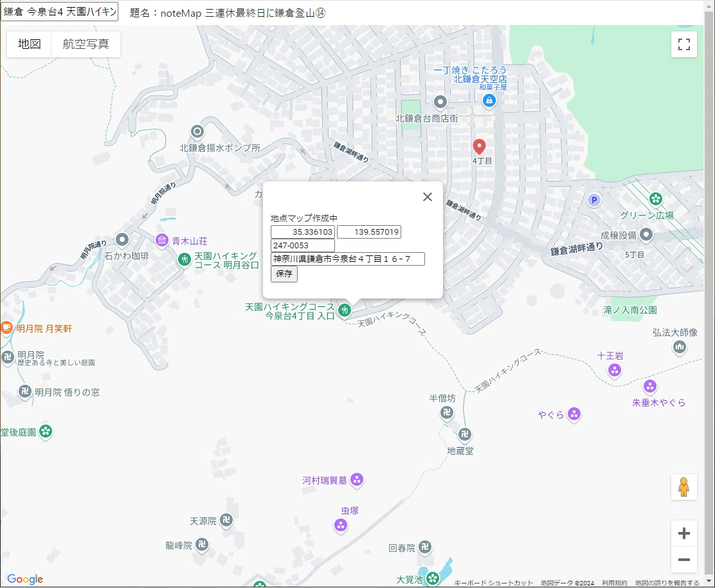Select 天園ハイキングコース 明月谷口 marker

point(185,259)
